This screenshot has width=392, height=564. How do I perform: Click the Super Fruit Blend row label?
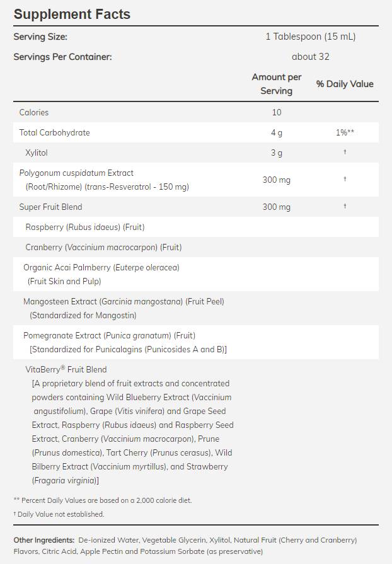[51, 207]
